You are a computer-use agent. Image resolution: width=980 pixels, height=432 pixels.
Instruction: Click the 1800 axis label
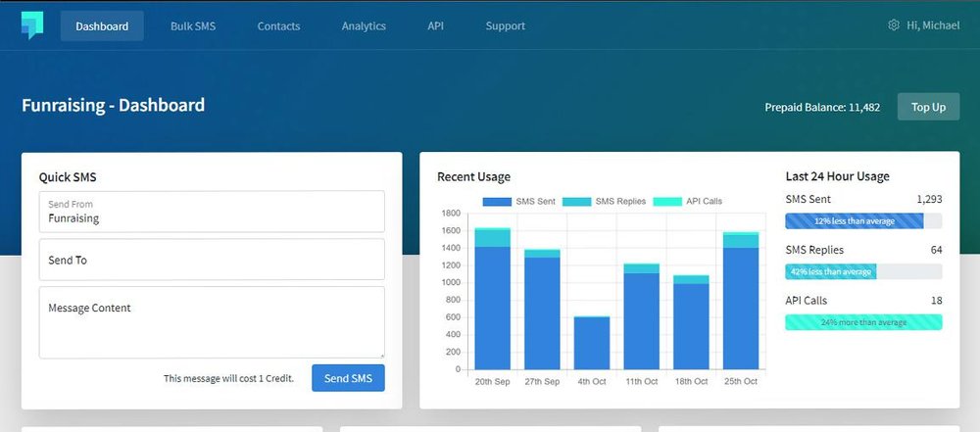[x=451, y=214]
